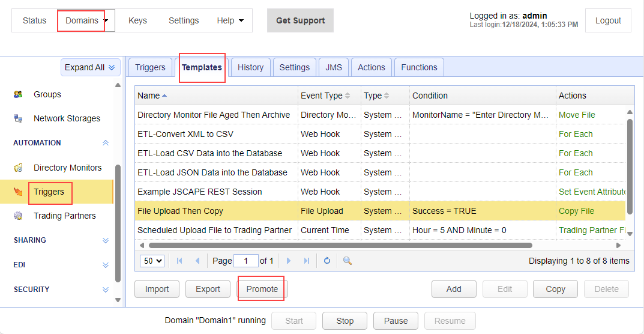Expand the Help menu
644x334 pixels.
pos(230,20)
